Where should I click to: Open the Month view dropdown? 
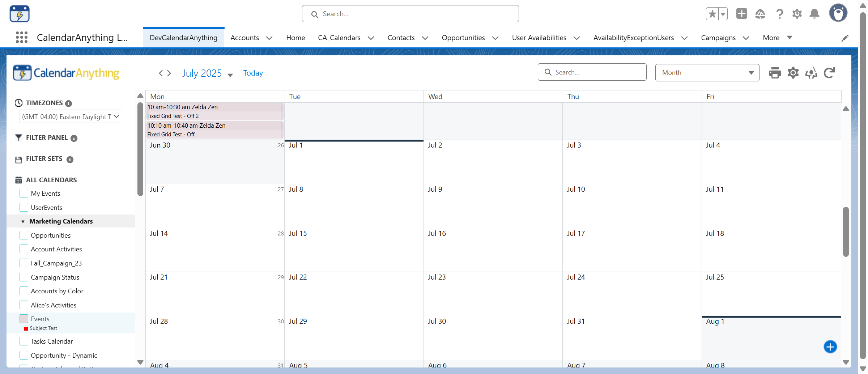707,73
